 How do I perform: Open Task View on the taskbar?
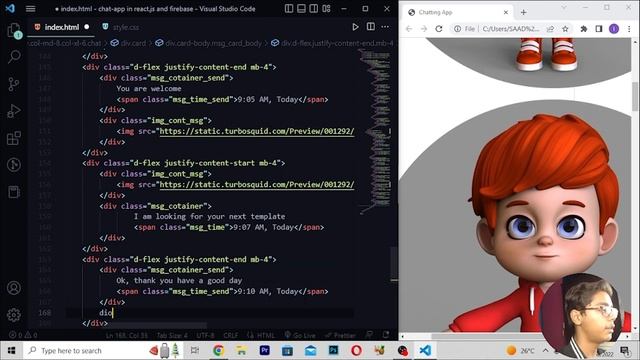pos(195,350)
